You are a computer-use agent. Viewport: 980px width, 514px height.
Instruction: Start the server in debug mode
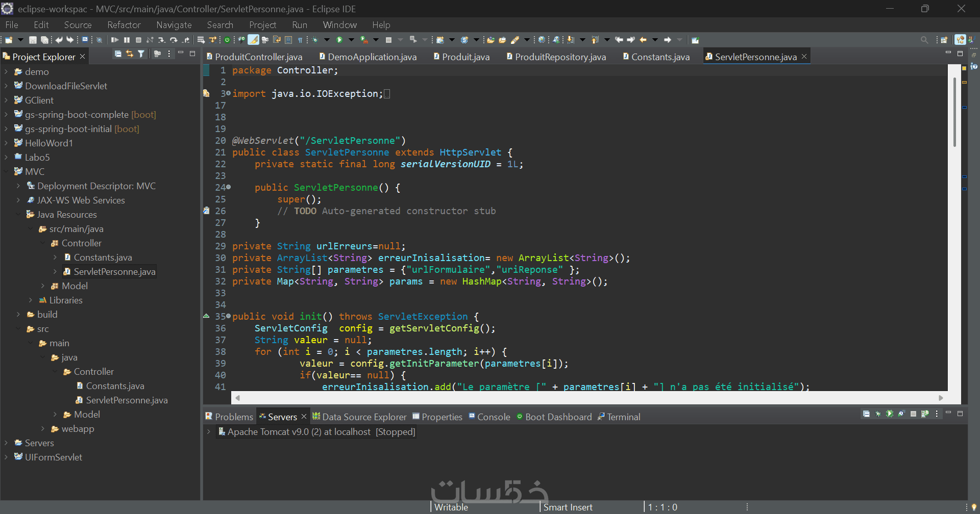pos(878,414)
